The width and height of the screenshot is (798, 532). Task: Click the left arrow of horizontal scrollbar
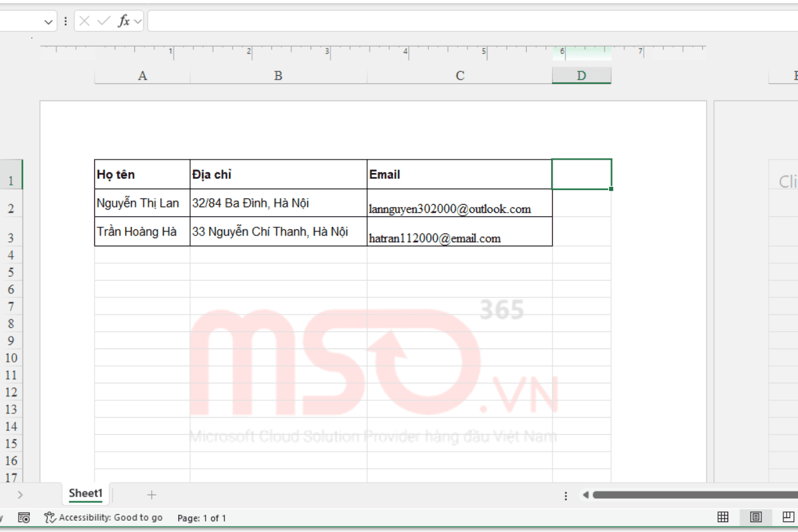pyautogui.click(x=585, y=495)
